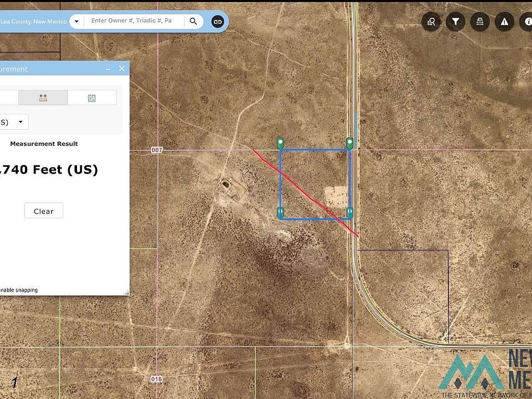Viewport: 532px width, 399px height.
Task: Close the Measurement panel
Action: [122, 69]
